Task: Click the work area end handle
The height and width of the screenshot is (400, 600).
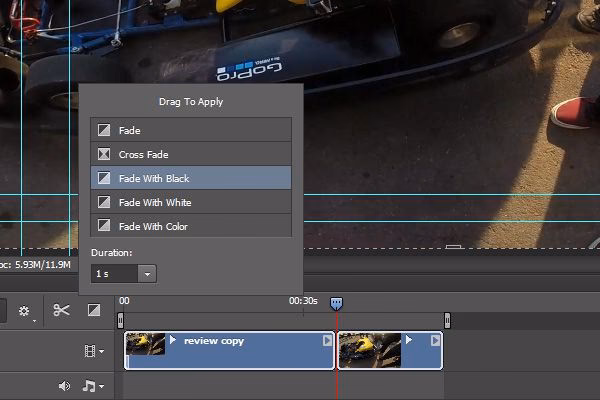Action: coord(447,320)
